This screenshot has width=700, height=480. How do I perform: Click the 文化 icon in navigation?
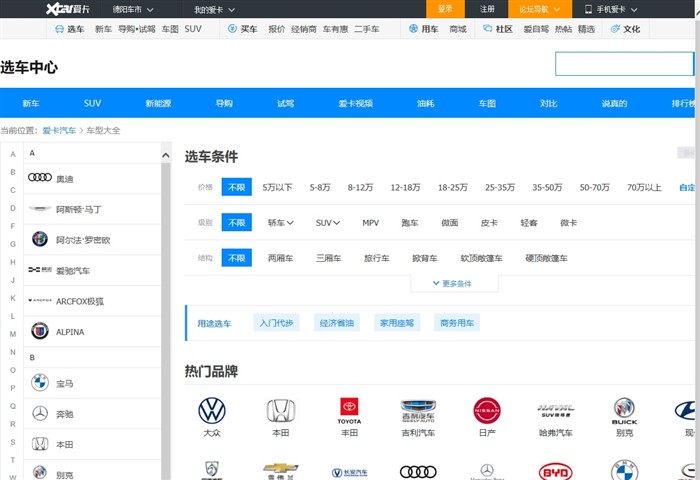coord(615,29)
